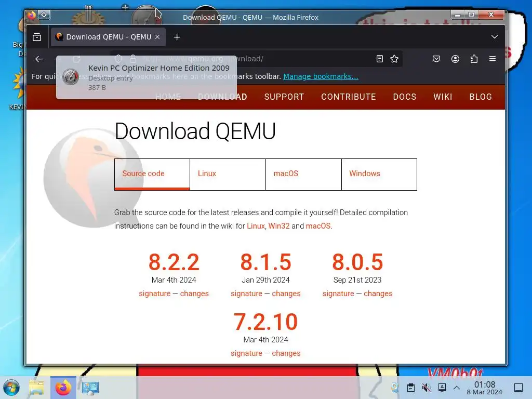Open changes link under 7.2.10
532x399 pixels.
286,353
